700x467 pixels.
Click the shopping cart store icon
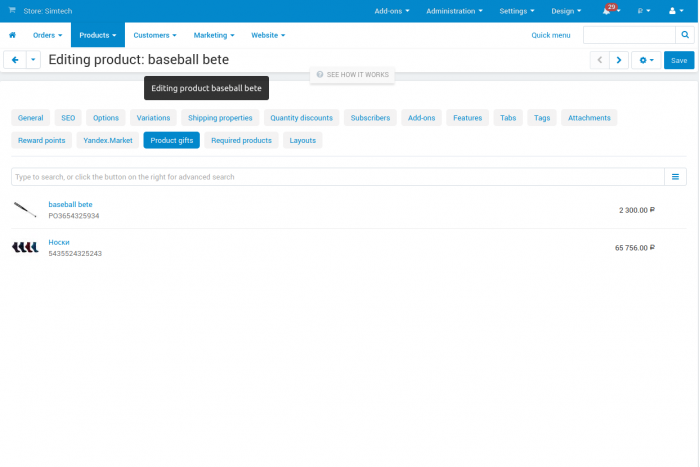tap(12, 10)
